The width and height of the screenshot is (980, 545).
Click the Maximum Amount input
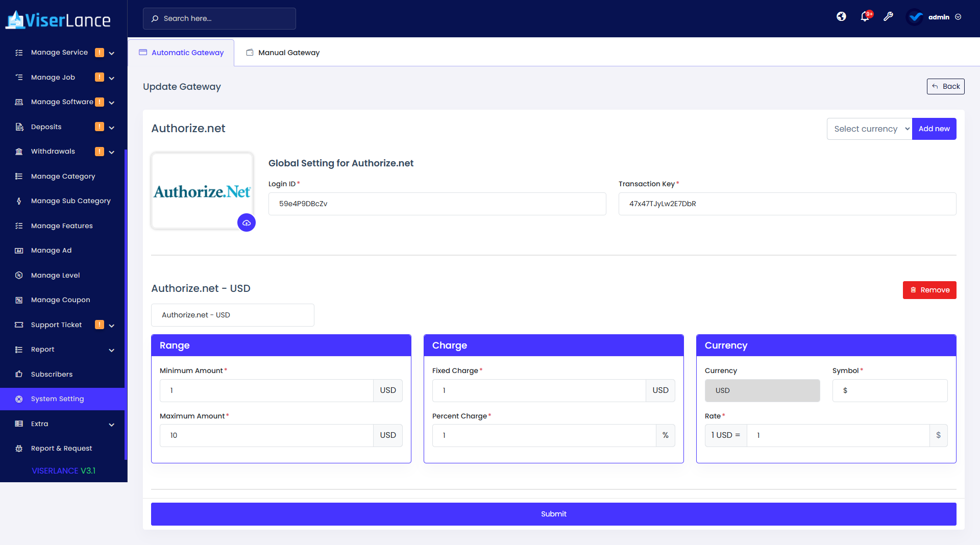point(266,435)
